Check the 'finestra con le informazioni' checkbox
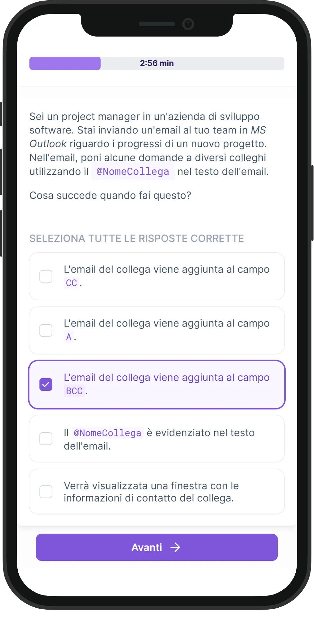Viewport: 314px width, 644px height. coord(46,492)
